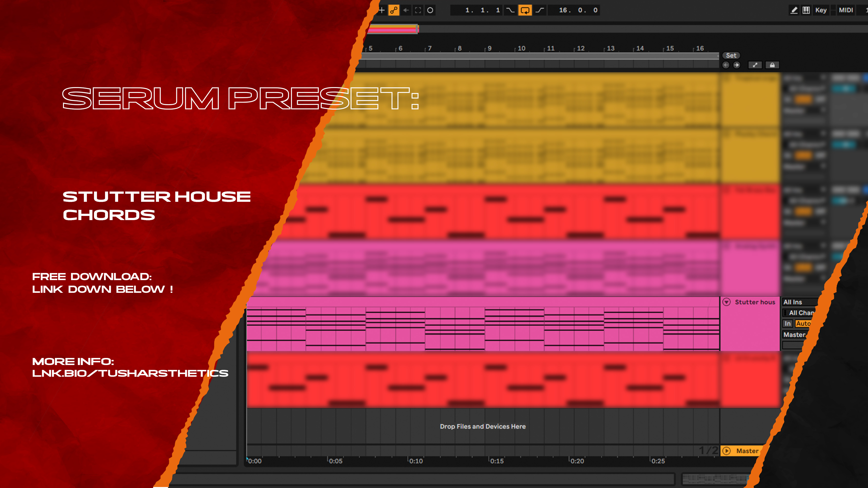Click the Optimize Arrangement View brackets icon

pyautogui.click(x=418, y=10)
